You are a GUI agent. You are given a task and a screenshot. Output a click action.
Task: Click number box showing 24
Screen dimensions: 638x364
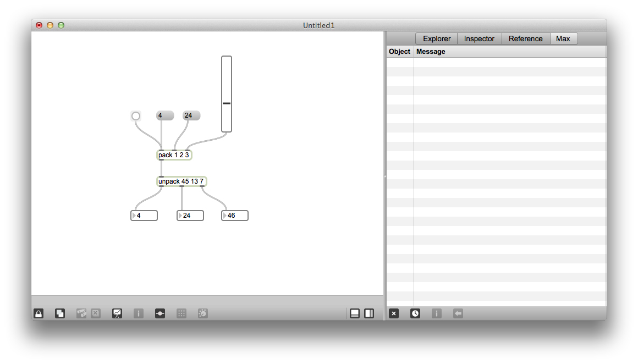(x=190, y=216)
